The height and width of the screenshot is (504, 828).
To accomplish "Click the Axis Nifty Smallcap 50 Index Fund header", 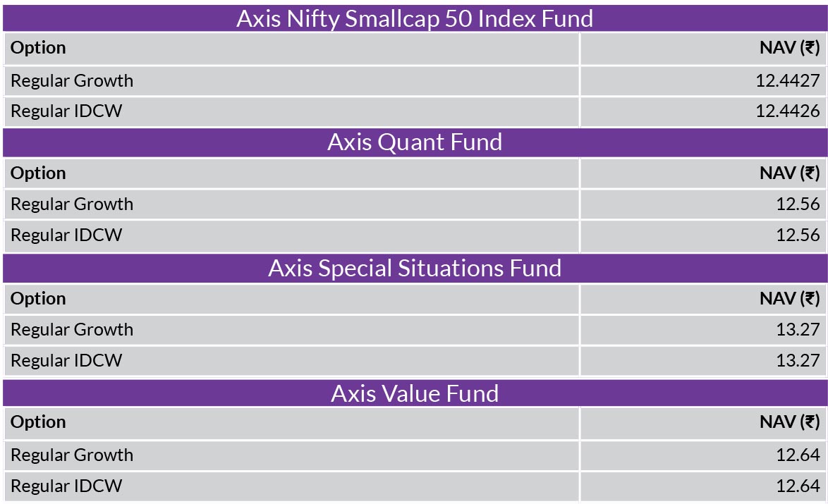I will point(415,18).
